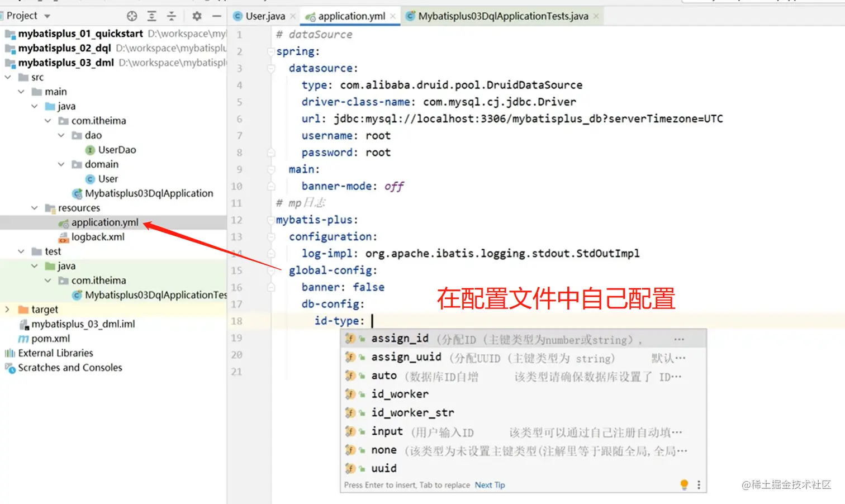This screenshot has height=504, width=845.
Task: Fold the datasource block at line 3
Action: click(271, 68)
